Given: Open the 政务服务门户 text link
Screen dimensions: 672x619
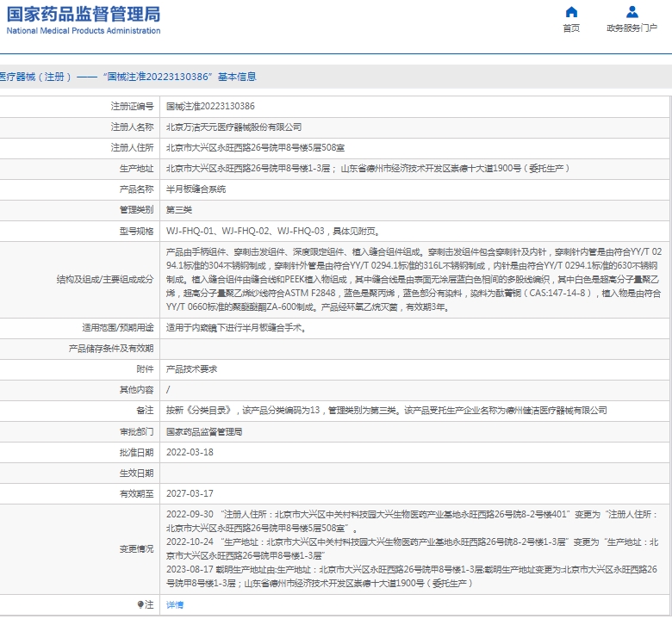Looking at the screenshot, I should tap(632, 28).
